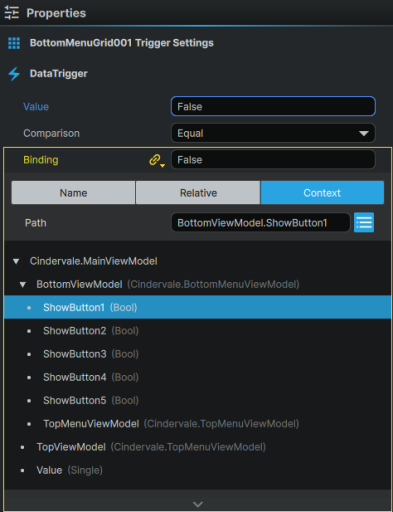Click the path list icon button
This screenshot has height=512, width=393.
[364, 222]
